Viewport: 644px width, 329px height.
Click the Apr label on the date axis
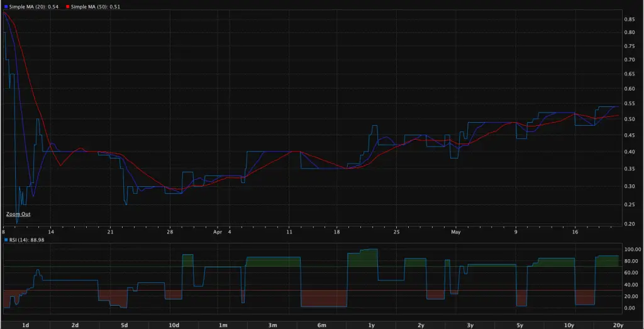tap(217, 231)
